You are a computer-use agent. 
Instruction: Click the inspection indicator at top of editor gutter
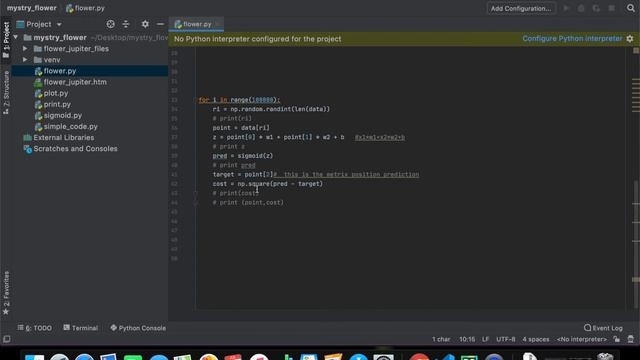tap(636, 51)
